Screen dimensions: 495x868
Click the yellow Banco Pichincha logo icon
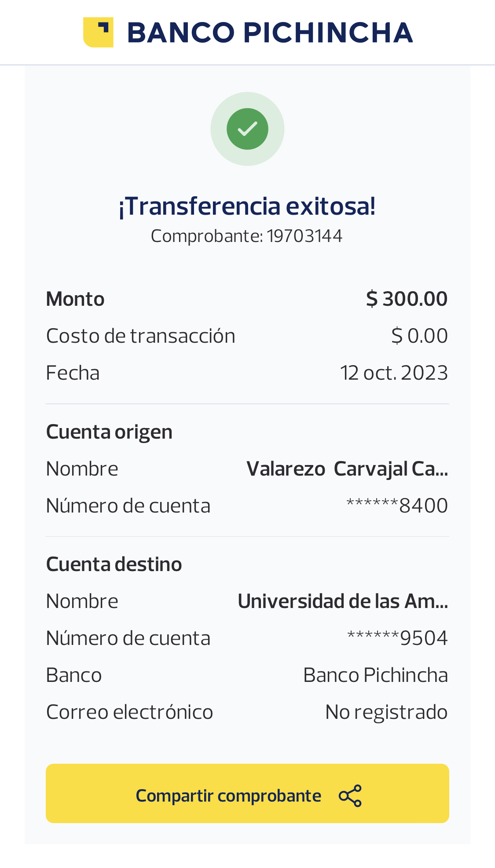click(x=98, y=32)
